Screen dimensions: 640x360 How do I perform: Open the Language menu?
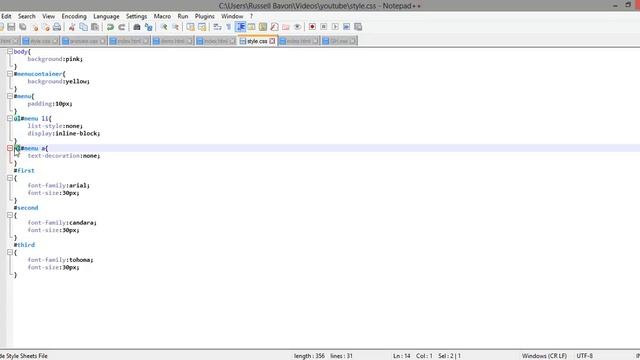106,16
